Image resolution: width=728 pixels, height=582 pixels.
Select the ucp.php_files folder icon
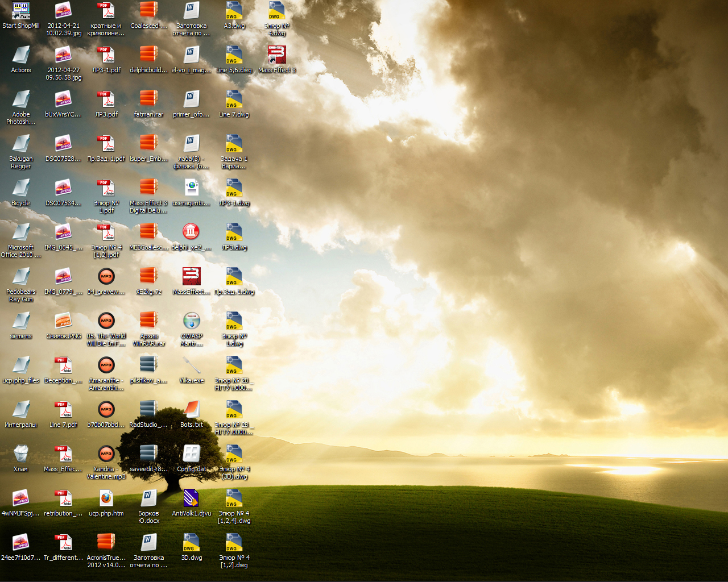pos(21,370)
